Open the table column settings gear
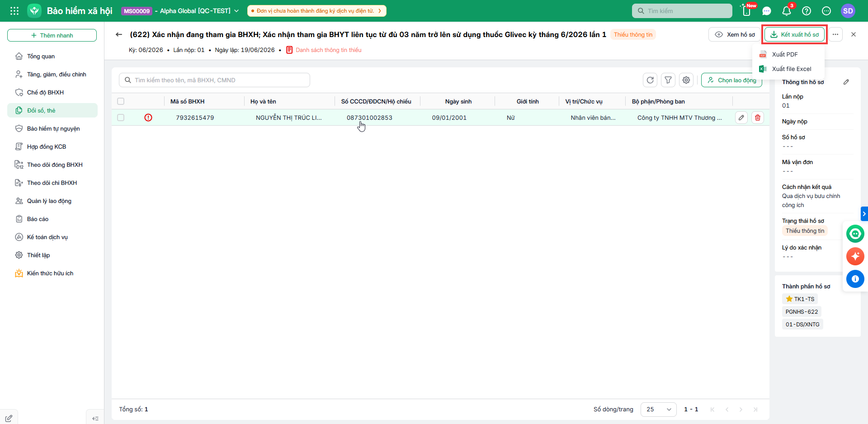Viewport: 868px width, 424px height. (x=686, y=80)
